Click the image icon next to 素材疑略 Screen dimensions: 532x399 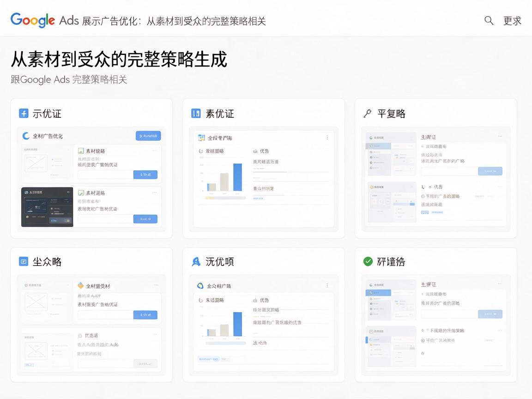point(81,151)
